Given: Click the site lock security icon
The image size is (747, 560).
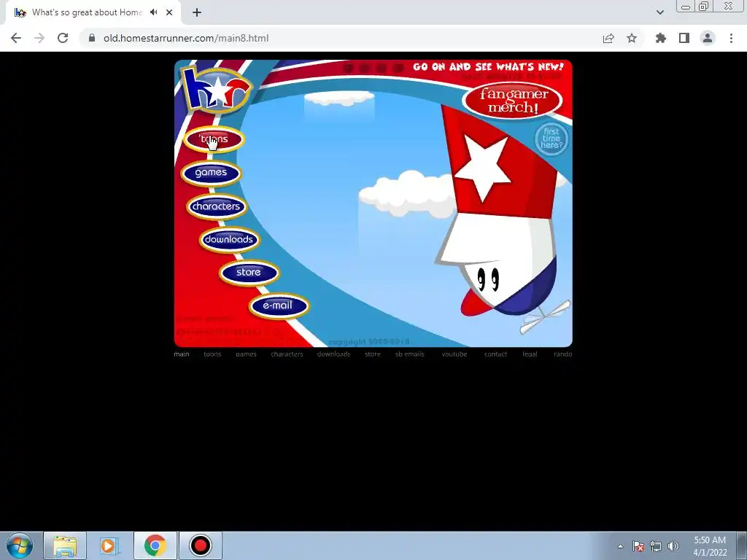Looking at the screenshot, I should [92, 38].
